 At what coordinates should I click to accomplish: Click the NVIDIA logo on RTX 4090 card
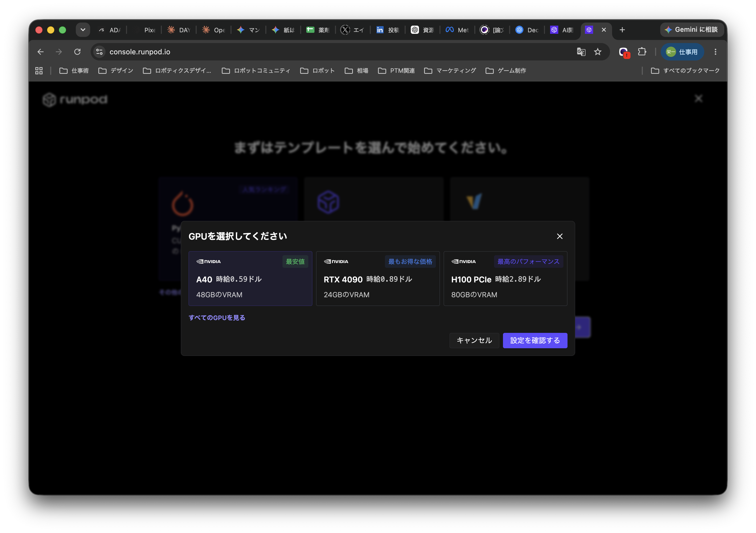coord(336,262)
